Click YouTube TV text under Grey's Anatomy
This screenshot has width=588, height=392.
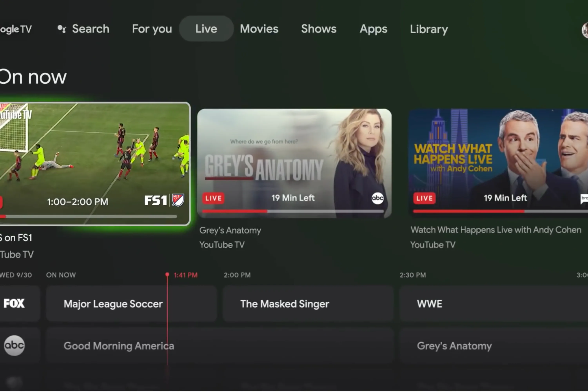(x=222, y=245)
